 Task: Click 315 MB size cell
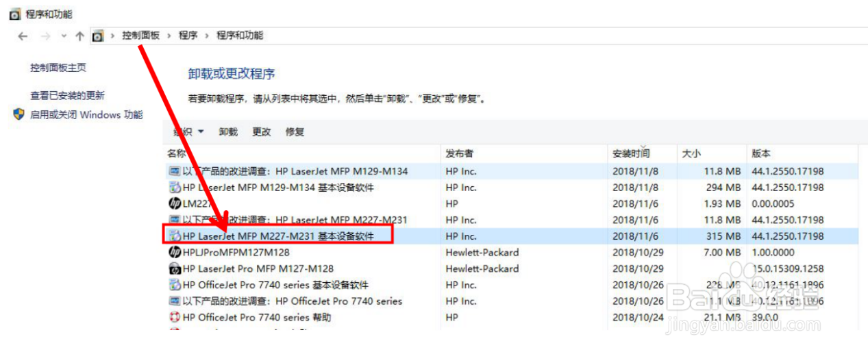[x=723, y=236]
